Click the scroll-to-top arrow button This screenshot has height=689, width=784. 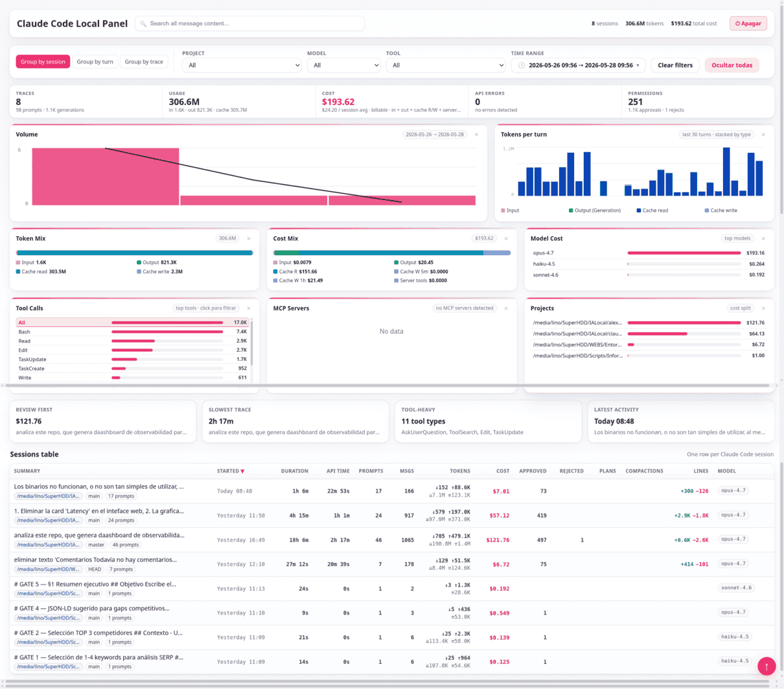(x=767, y=666)
